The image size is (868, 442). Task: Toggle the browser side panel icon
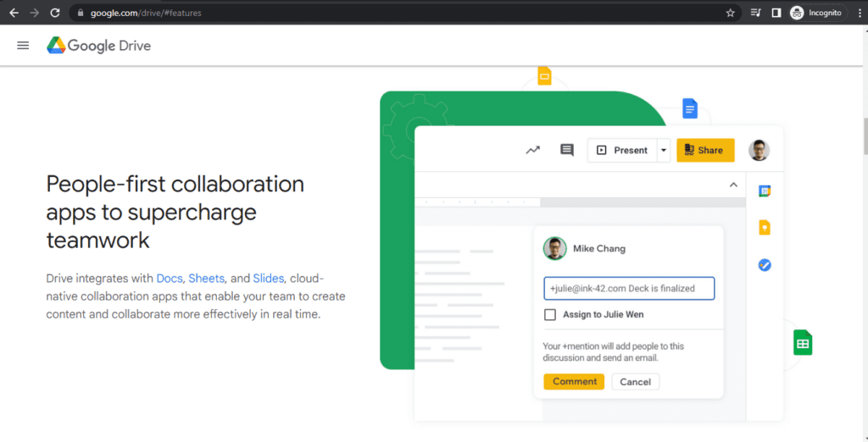pos(776,13)
